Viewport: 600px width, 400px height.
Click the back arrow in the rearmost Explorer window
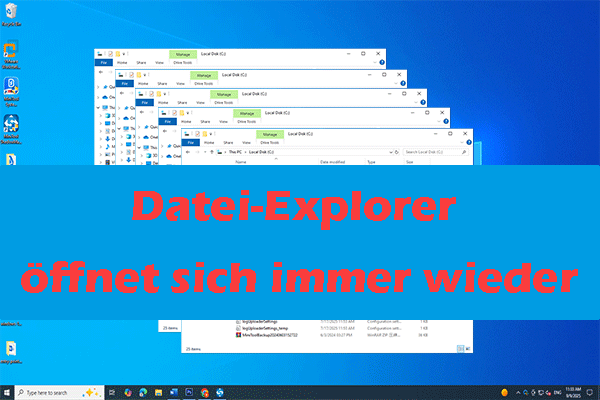point(101,72)
